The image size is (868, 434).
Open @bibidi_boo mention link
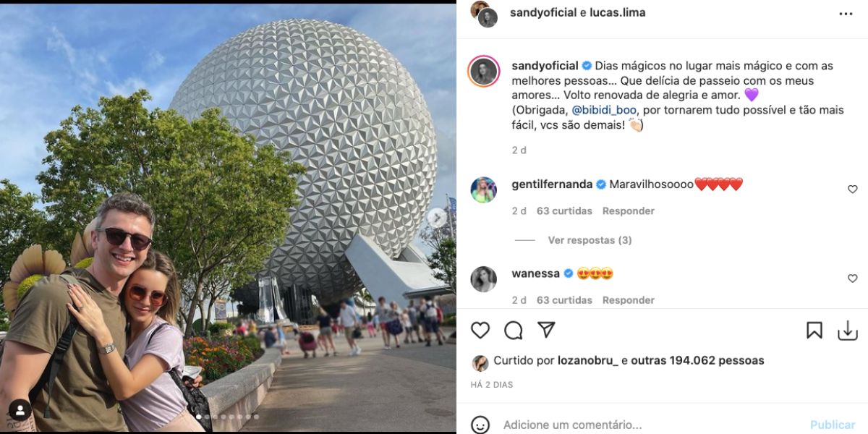click(x=604, y=111)
